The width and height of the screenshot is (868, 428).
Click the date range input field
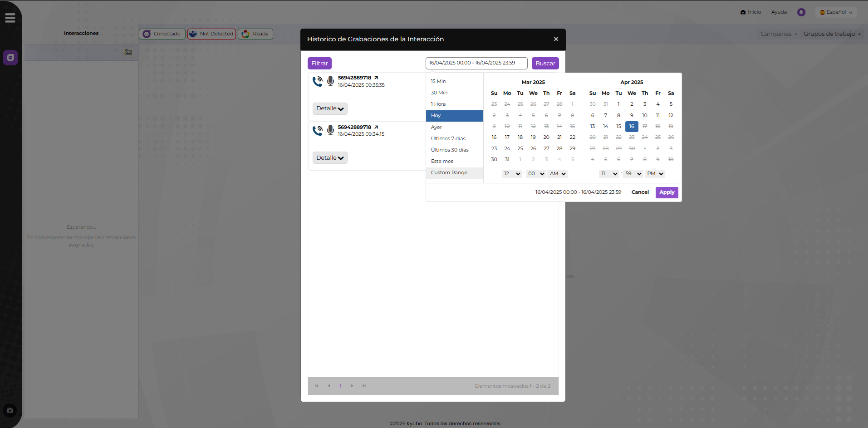coord(476,63)
